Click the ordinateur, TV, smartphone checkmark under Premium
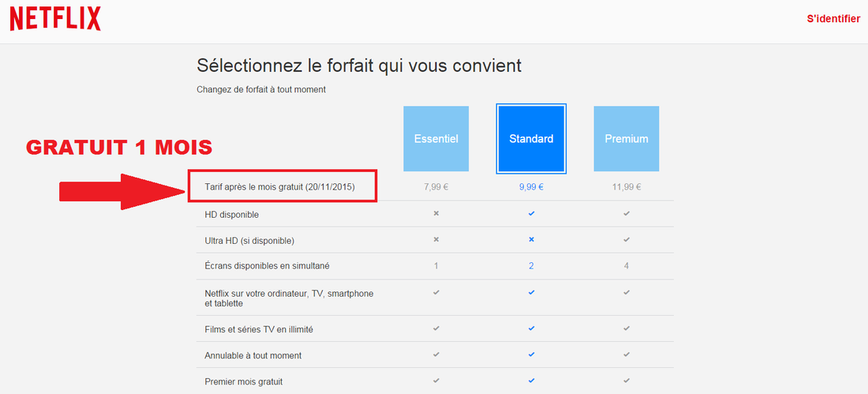The image size is (868, 394). 626,292
